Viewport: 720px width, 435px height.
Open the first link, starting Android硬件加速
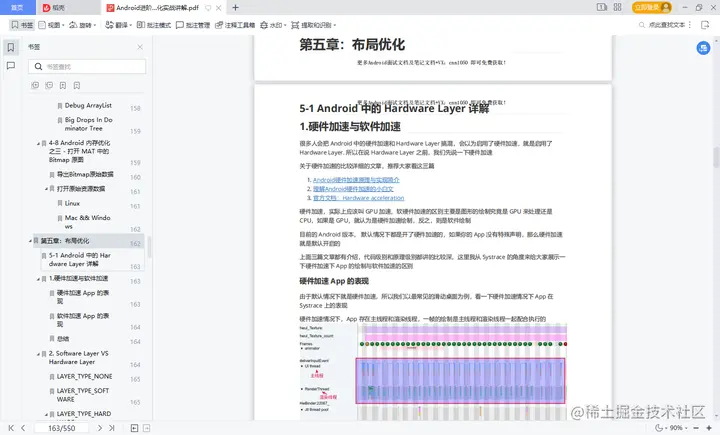[356, 180]
